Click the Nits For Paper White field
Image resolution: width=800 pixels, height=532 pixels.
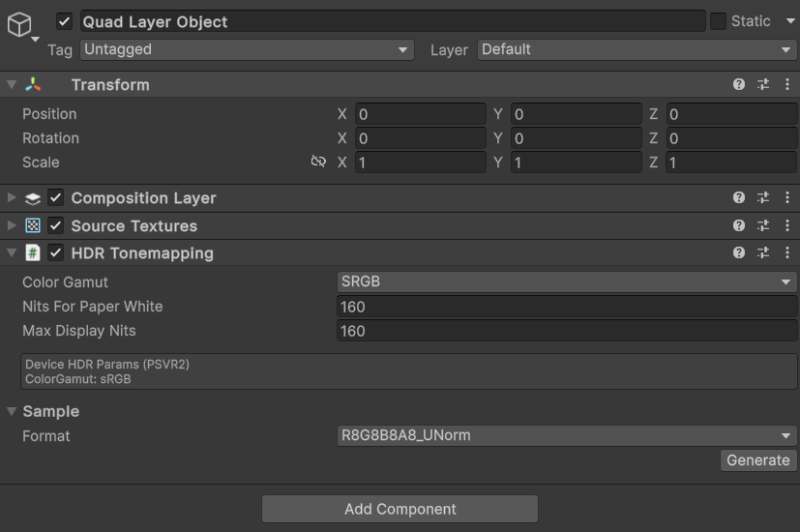coord(566,307)
